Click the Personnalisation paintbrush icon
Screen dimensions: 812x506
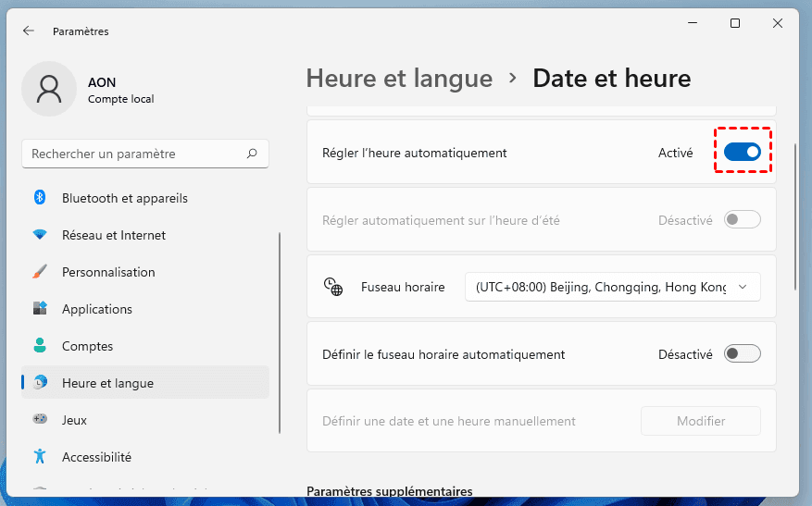pyautogui.click(x=40, y=272)
